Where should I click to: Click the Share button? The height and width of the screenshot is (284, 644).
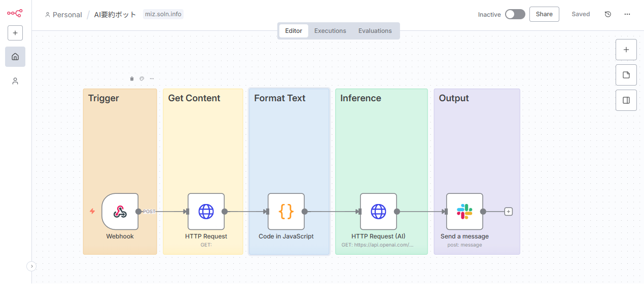[544, 14]
